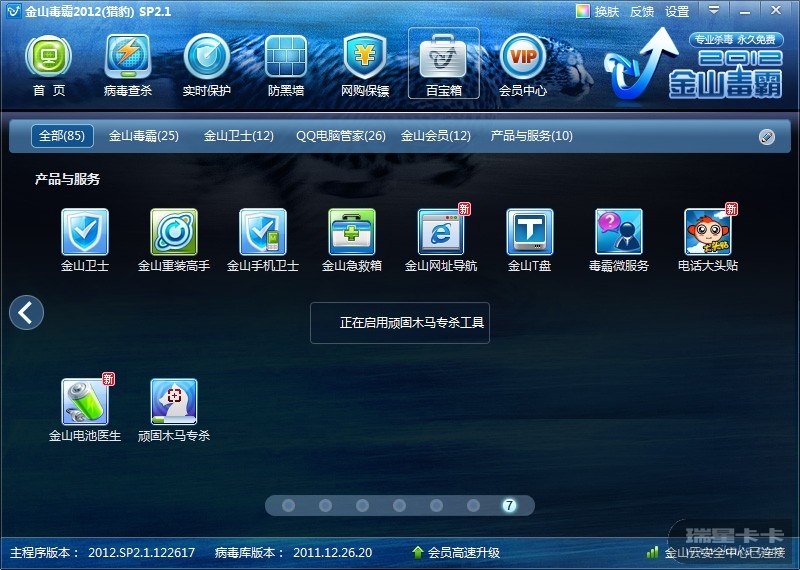Click the 金山毒霸 logo in title bar
Viewport: 800px width, 570px height.
point(13,11)
